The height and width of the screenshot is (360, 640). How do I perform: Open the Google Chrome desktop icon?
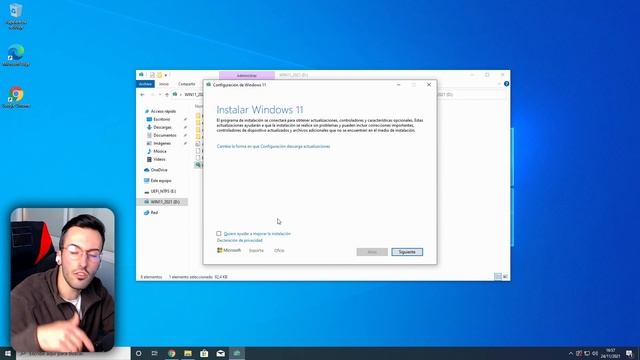point(16,97)
